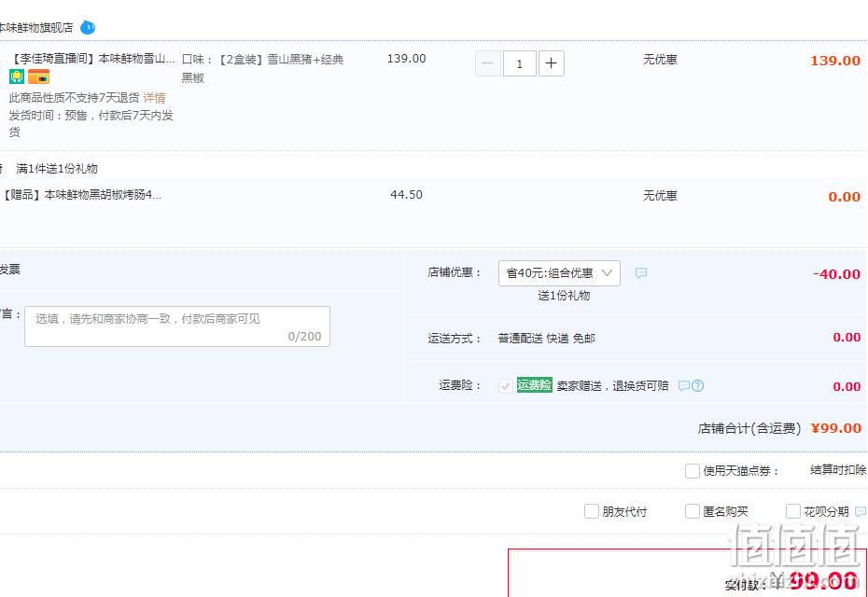Tick the 匿名购买 checkbox

(692, 511)
